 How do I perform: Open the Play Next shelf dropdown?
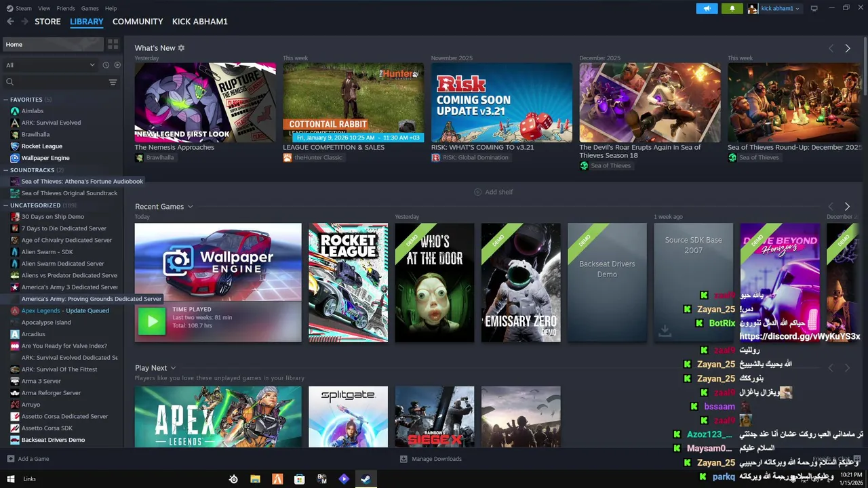[173, 368]
